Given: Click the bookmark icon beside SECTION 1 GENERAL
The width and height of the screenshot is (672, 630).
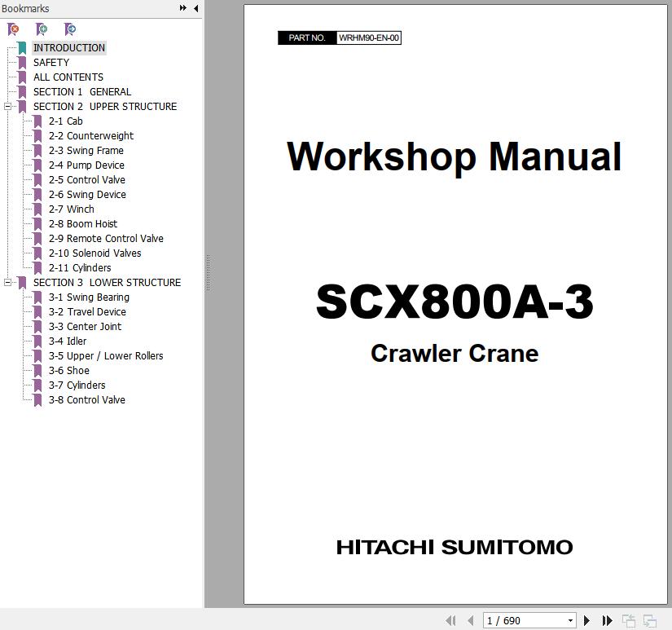Looking at the screenshot, I should 22,92.
